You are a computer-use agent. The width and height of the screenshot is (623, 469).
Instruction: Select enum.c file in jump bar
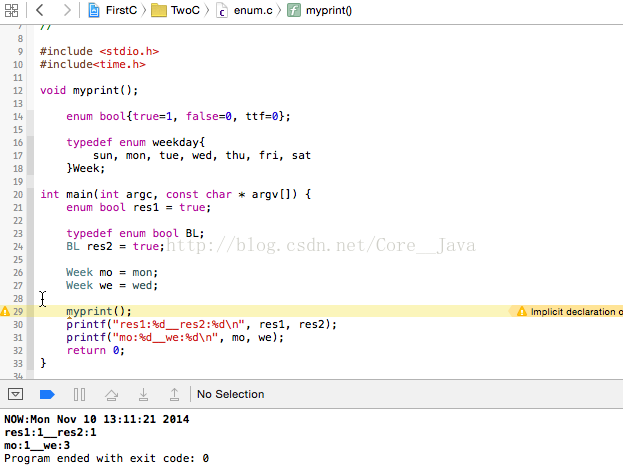253,10
